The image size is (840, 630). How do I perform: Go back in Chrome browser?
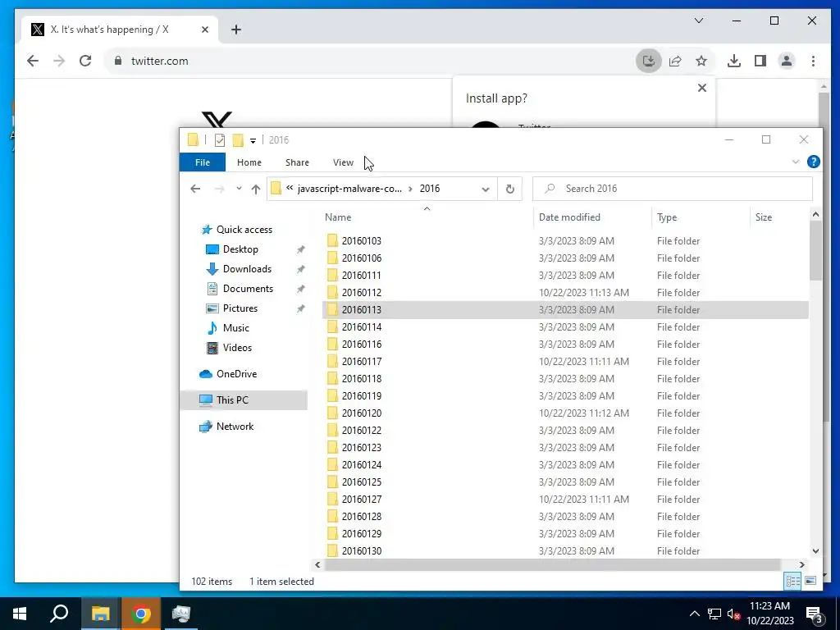point(33,61)
